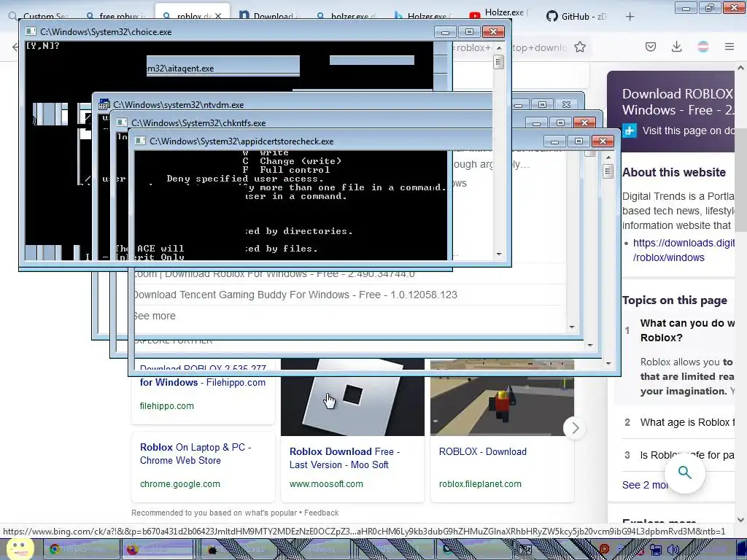747x560 pixels.
Task: Click the appidcertstorecheck.exe title bar icon
Action: click(x=140, y=141)
